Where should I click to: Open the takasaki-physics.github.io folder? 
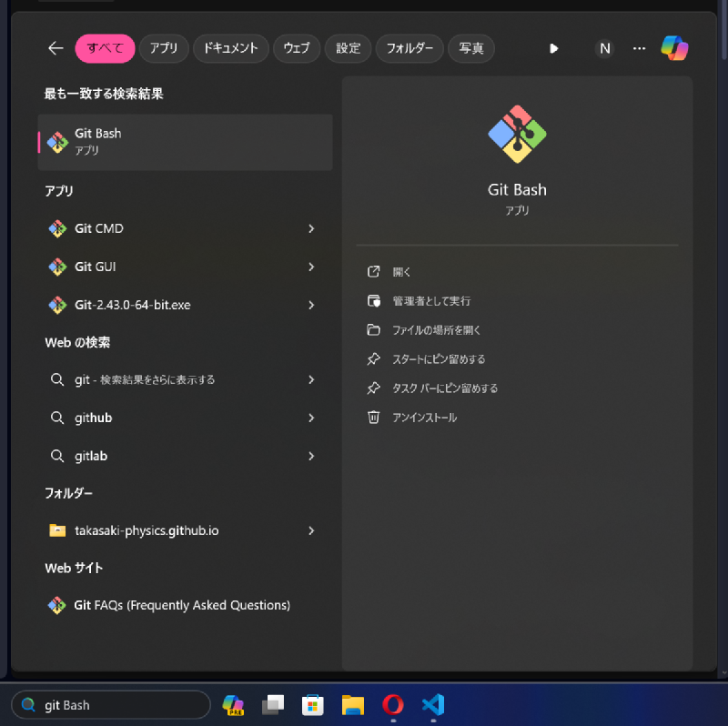tap(186, 530)
